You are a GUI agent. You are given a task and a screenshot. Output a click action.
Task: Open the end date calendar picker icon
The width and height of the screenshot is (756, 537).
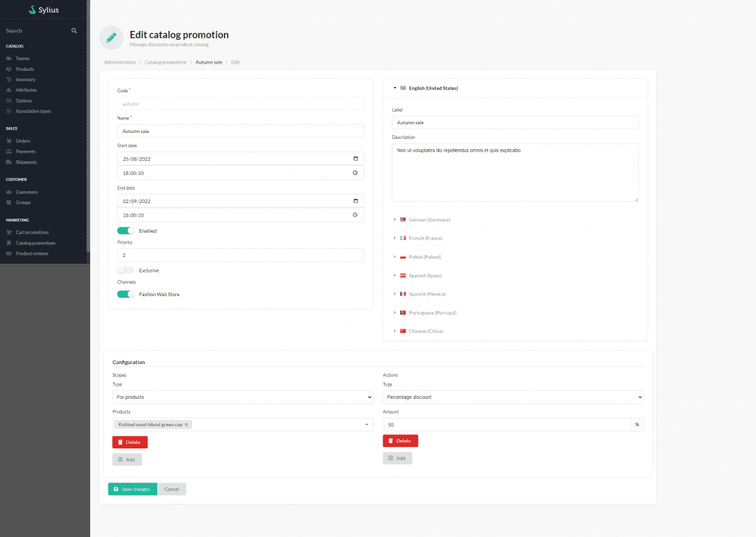pyautogui.click(x=356, y=201)
